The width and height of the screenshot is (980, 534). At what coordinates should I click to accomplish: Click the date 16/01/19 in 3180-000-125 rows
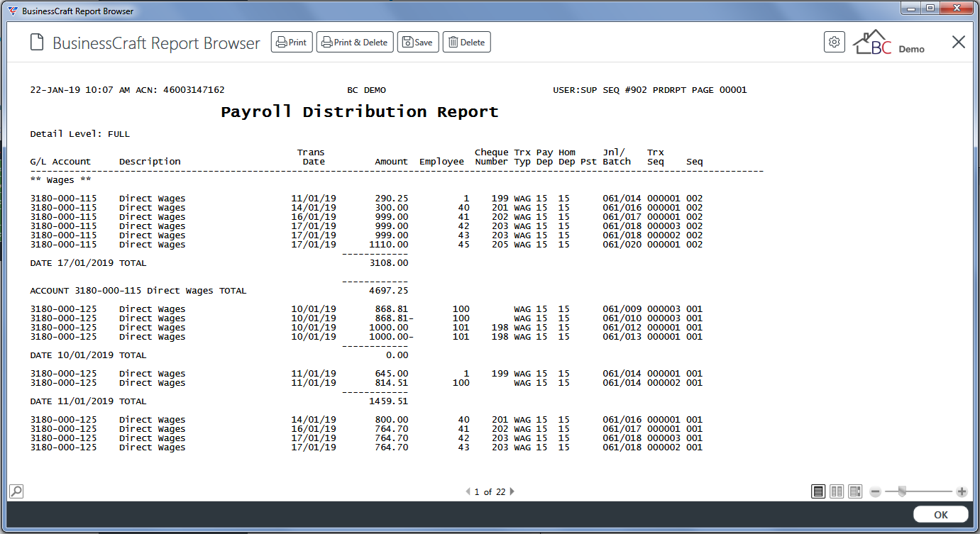[314, 429]
